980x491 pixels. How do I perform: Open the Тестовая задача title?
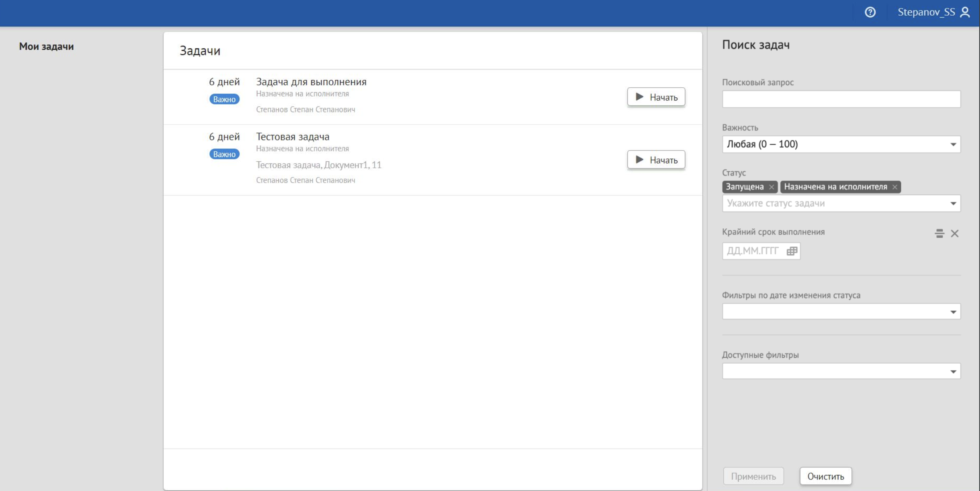(x=293, y=137)
